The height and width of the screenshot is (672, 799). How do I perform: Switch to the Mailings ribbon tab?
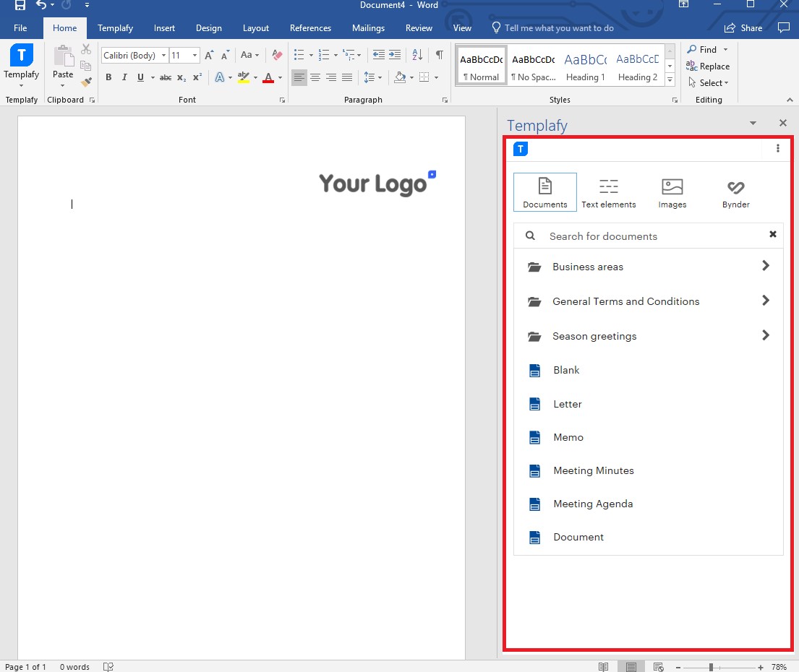[368, 28]
